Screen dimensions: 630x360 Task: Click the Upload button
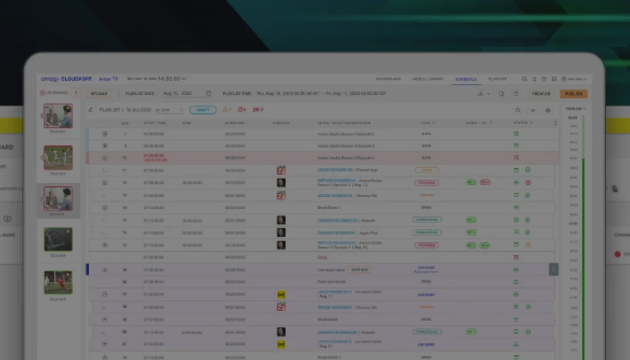99,93
